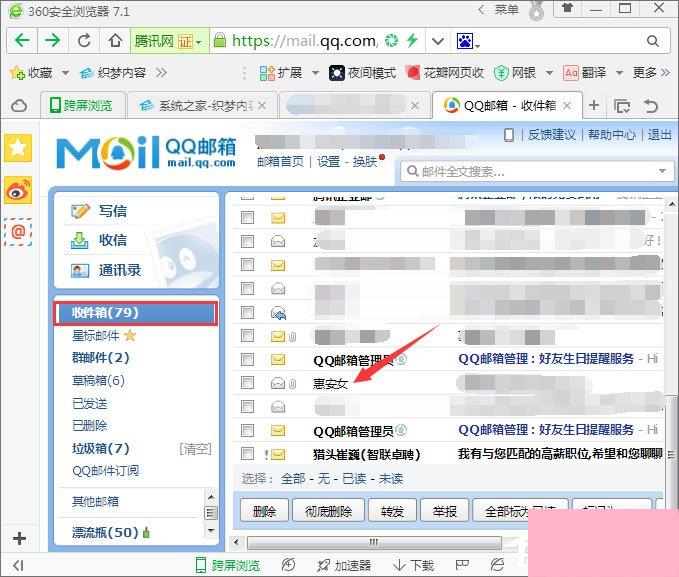Click the phone icon beside 反馈建议
This screenshot has width=679, height=577.
[x=509, y=135]
